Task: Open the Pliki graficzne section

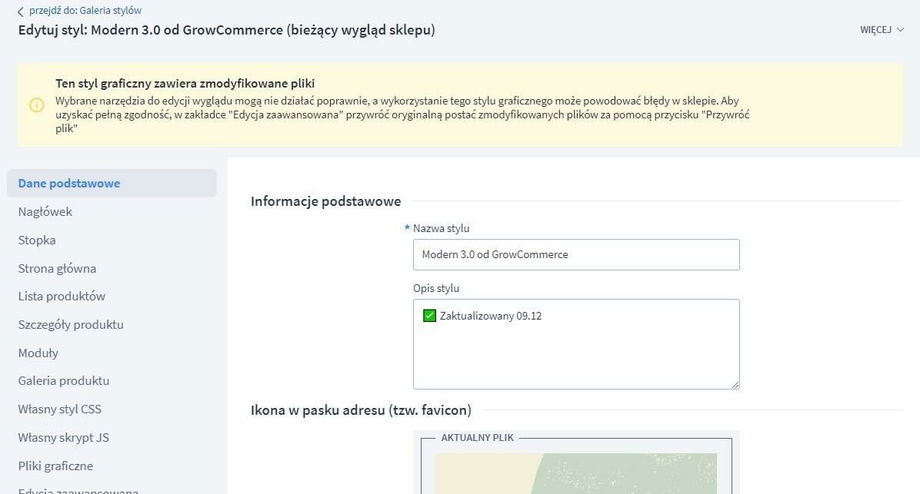Action: click(x=55, y=466)
